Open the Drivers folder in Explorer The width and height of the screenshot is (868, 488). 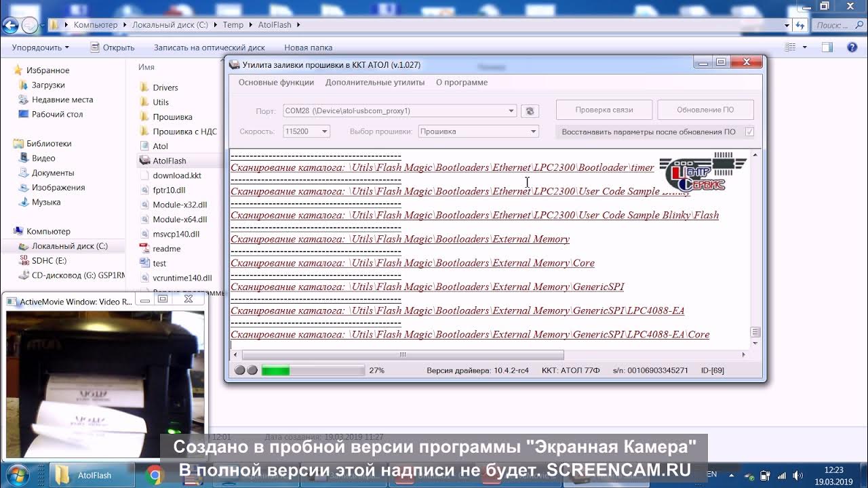(x=165, y=87)
